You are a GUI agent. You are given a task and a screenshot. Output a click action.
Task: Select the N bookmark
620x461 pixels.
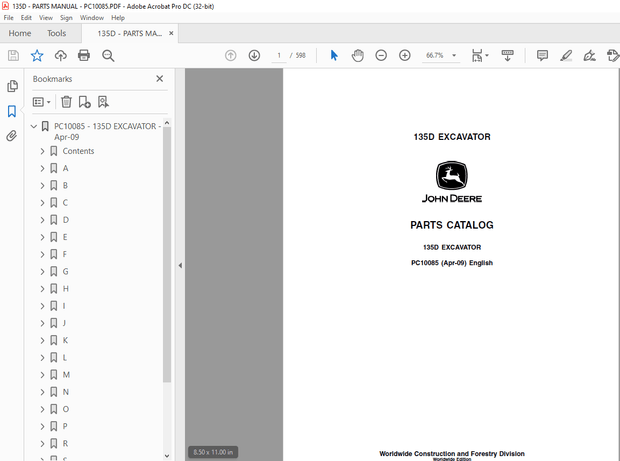click(x=66, y=392)
